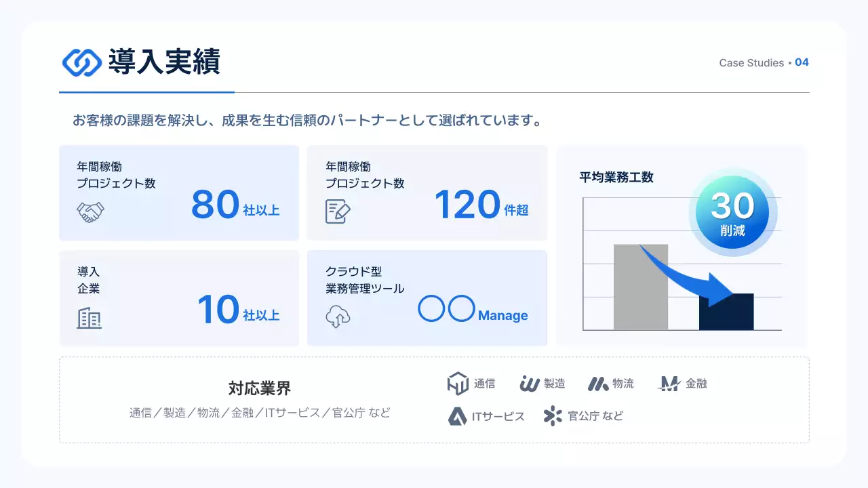Select the ITサービス industry icon
The width and height of the screenshot is (868, 488).
click(458, 415)
